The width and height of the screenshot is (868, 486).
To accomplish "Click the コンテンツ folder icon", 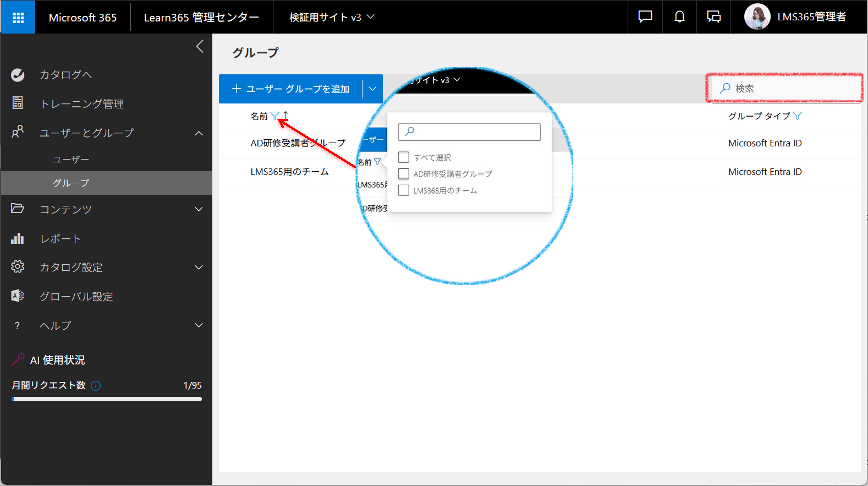I will [x=18, y=208].
